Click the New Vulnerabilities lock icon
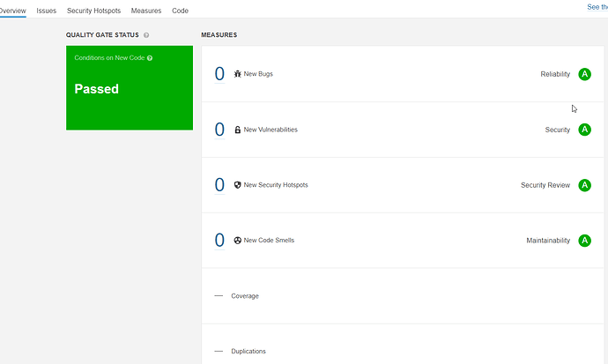The width and height of the screenshot is (608, 364). click(237, 130)
